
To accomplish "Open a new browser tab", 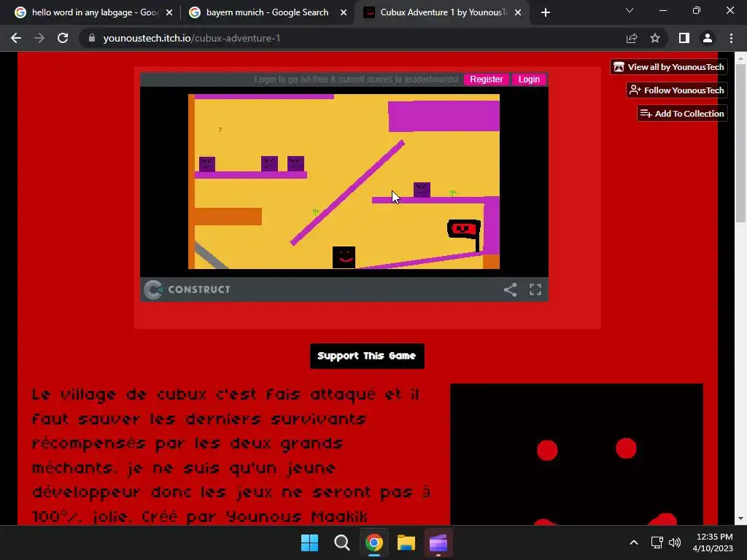I will (x=546, y=12).
